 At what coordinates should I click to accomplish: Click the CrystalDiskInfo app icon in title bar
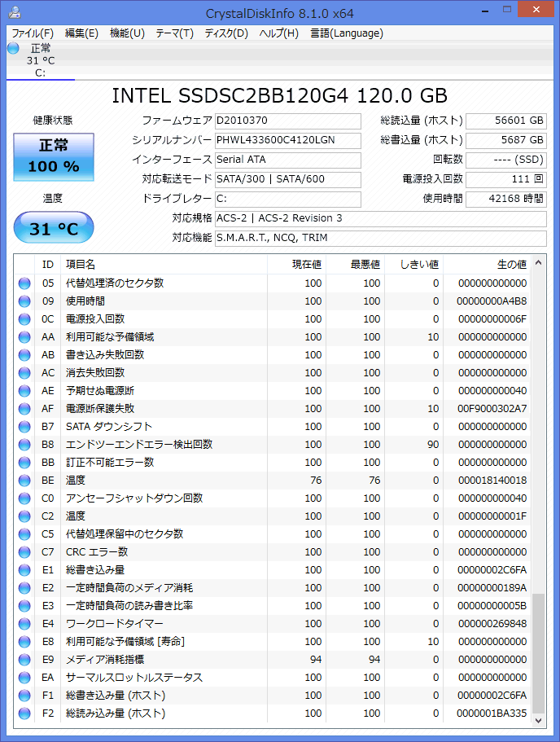pyautogui.click(x=15, y=12)
